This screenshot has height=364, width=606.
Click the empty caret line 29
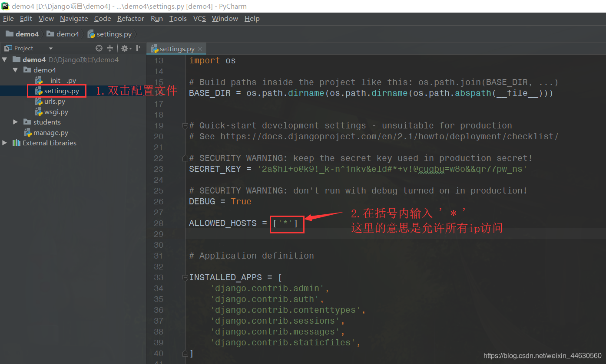coord(395,234)
